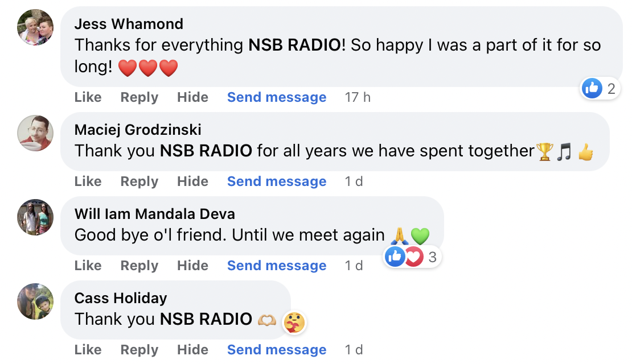Image resolution: width=632 pixels, height=364 pixels.
Task: Open NSB RADIO tag in Maciej's comment
Action: click(x=206, y=151)
